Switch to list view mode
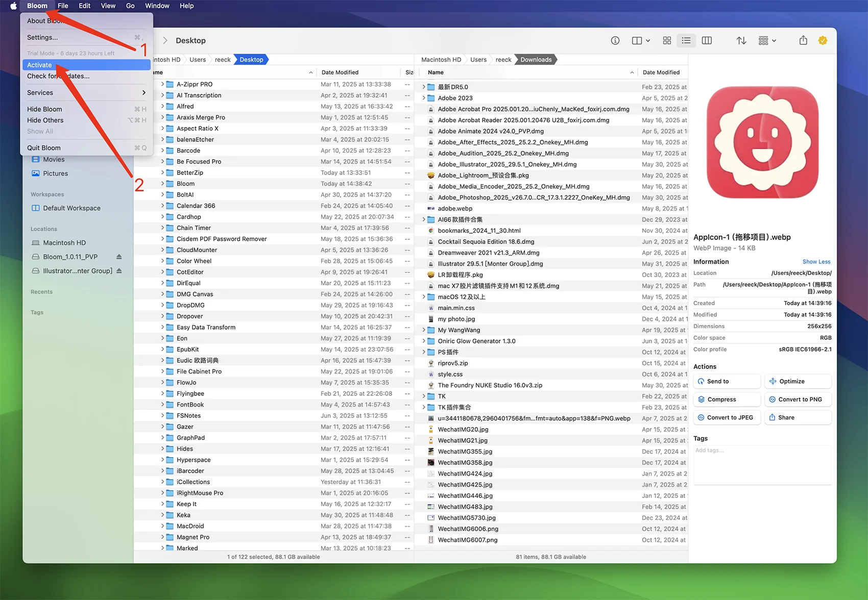Screen dimensions: 868x600 point(686,40)
